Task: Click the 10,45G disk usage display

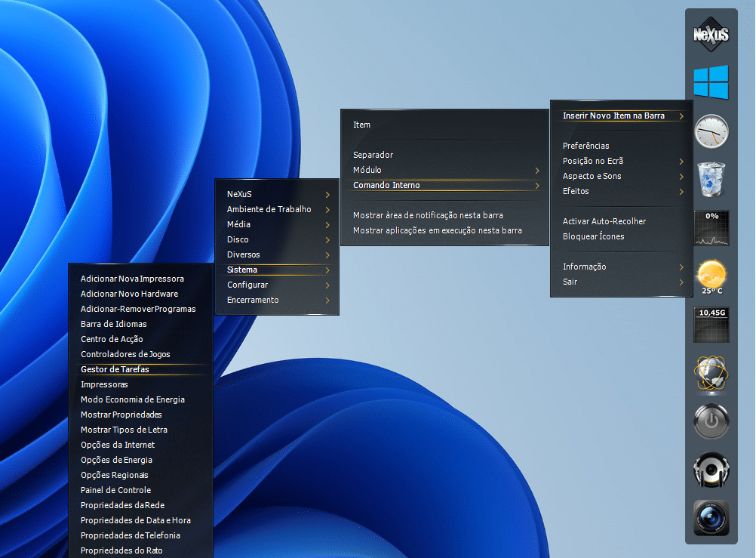Action: 711,325
